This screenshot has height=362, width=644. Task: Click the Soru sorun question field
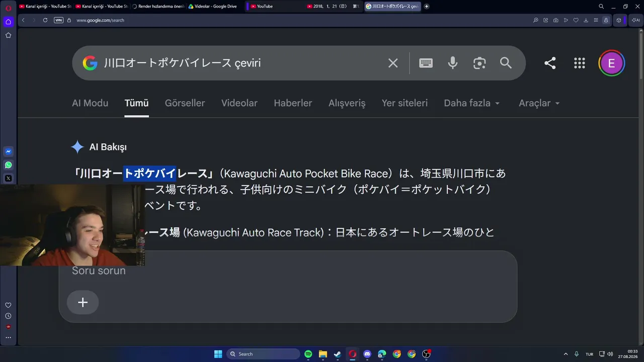click(x=288, y=271)
